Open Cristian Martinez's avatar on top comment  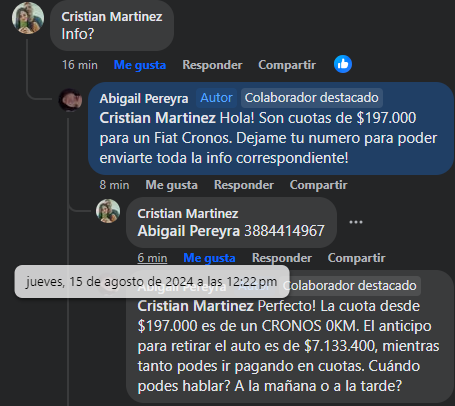(28, 18)
